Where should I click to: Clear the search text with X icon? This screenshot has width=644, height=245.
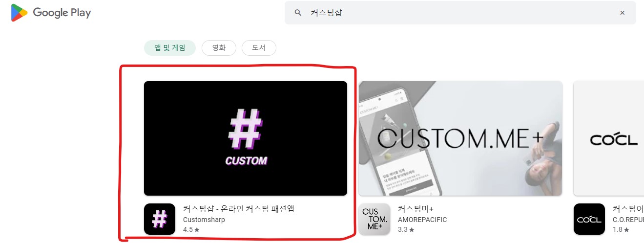(x=622, y=13)
